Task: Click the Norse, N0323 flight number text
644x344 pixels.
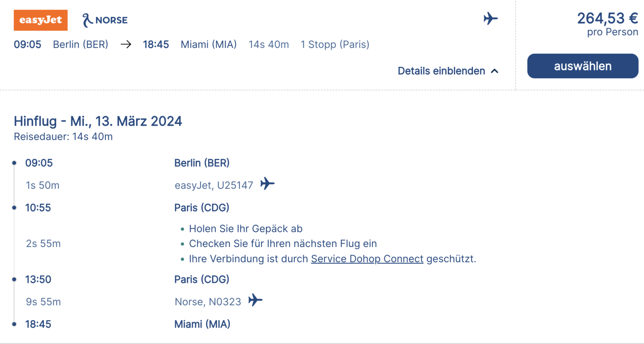Action: pyautogui.click(x=208, y=302)
